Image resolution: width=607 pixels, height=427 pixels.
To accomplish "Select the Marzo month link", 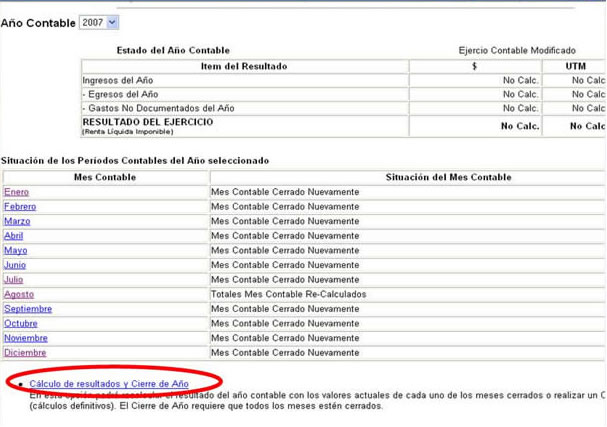I will 17,221.
